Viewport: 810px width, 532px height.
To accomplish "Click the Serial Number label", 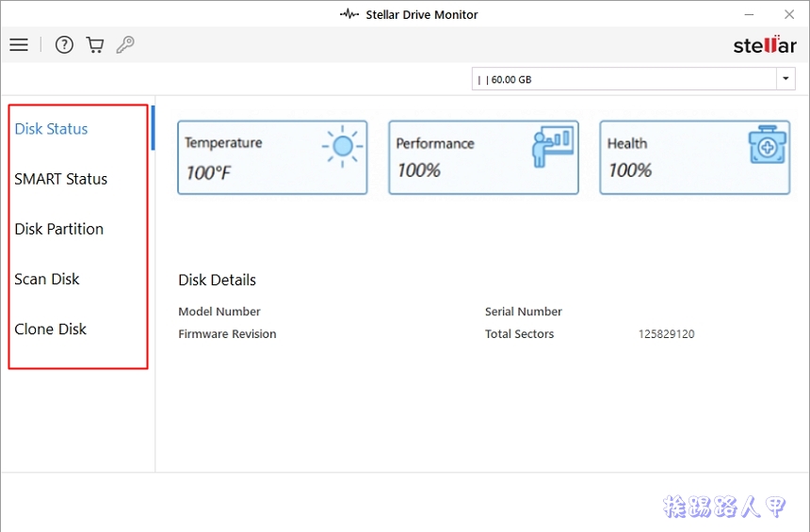I will point(524,312).
